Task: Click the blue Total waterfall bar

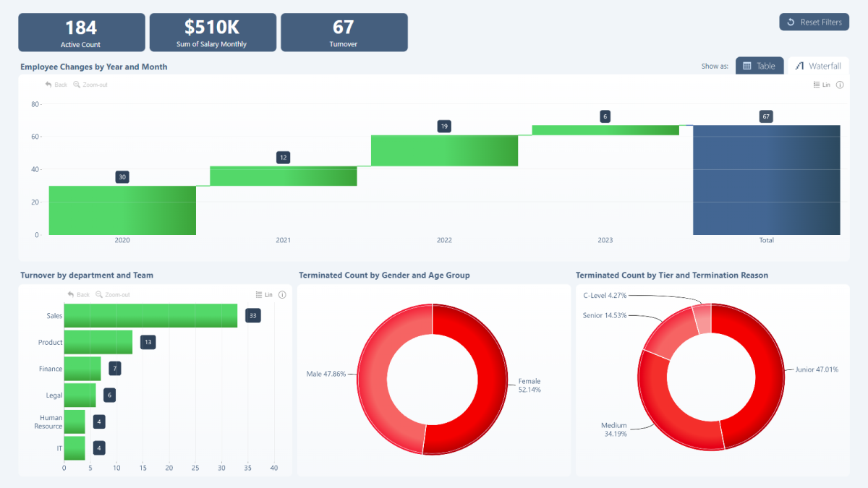Action: coord(766,180)
